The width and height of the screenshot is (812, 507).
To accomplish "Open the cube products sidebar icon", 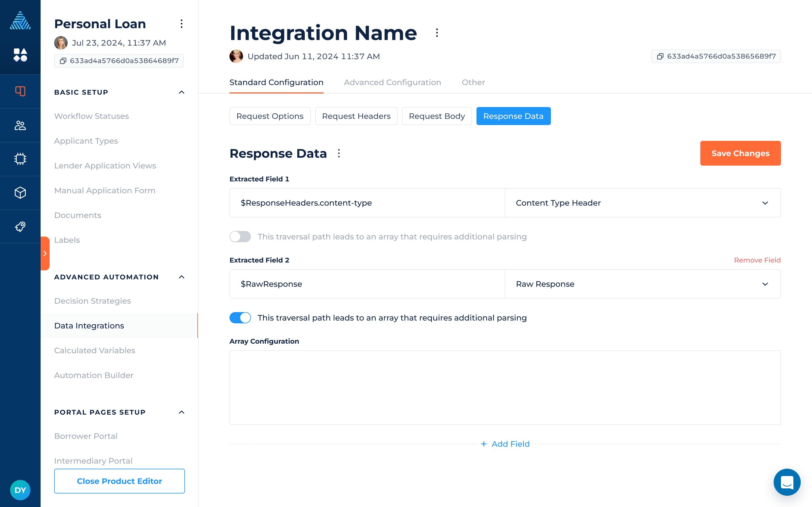I will click(x=20, y=193).
